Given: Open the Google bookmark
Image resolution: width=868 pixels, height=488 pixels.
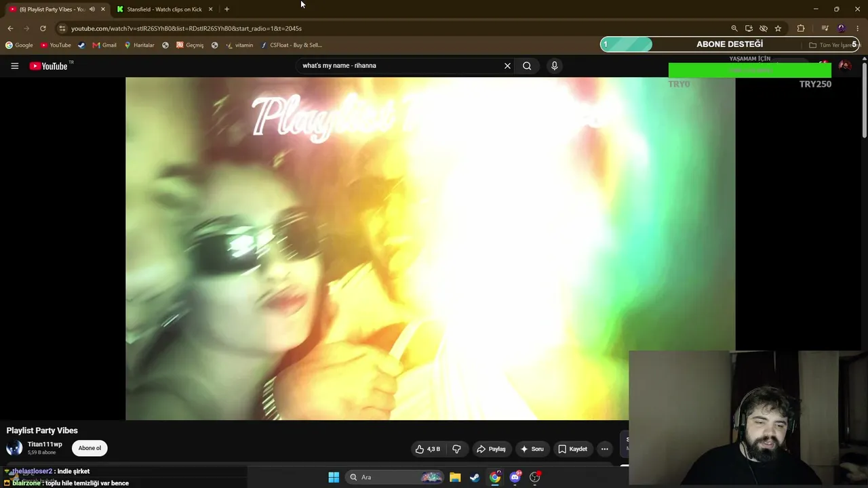Looking at the screenshot, I should (19, 45).
